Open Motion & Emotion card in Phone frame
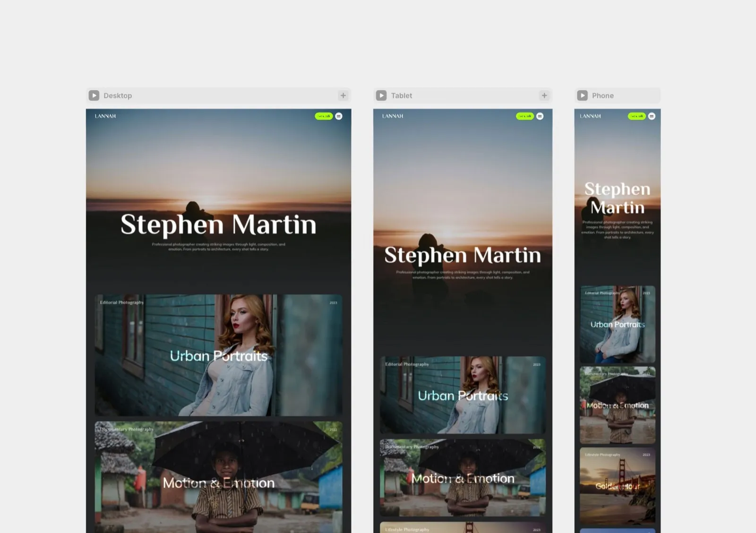This screenshot has height=533, width=756. pyautogui.click(x=618, y=405)
